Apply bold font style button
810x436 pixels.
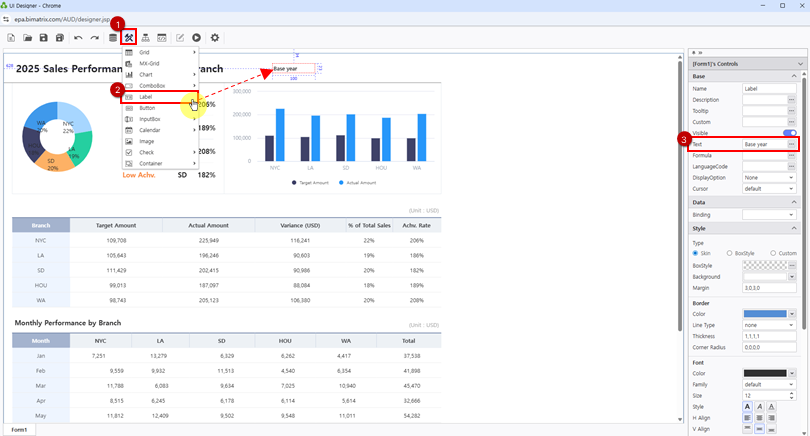pos(747,407)
